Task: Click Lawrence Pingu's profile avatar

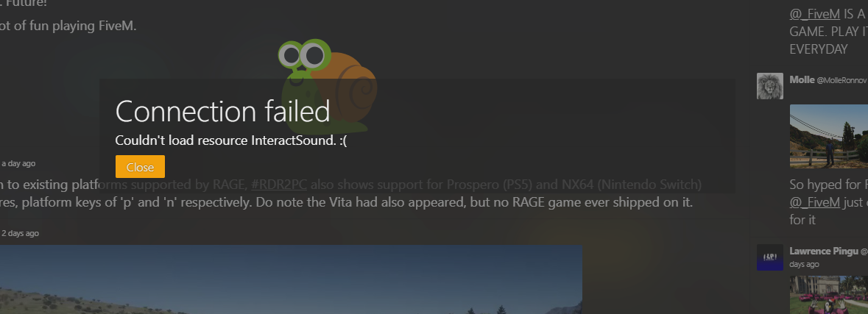Action: pos(770,257)
